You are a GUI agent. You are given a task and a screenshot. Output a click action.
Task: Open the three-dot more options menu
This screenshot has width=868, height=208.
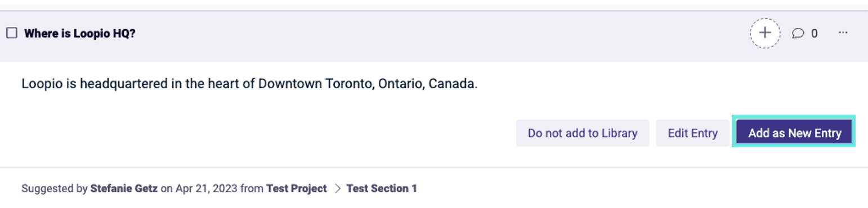click(843, 33)
